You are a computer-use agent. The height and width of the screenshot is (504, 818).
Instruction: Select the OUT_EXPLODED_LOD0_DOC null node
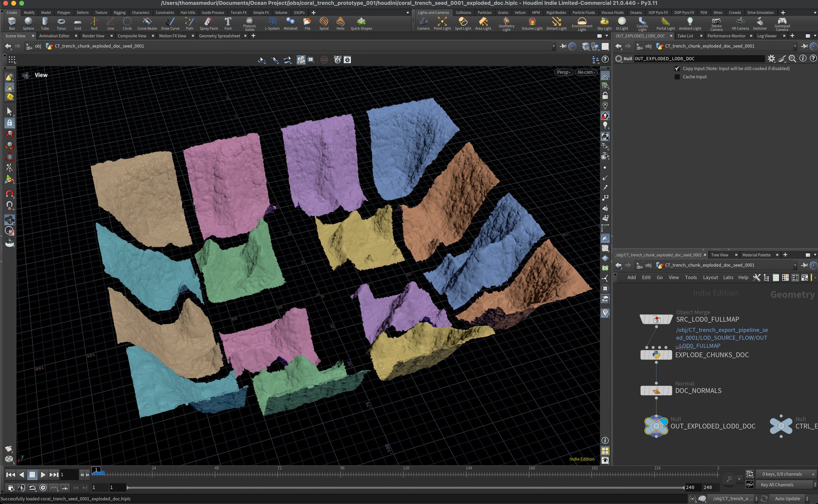pos(656,426)
